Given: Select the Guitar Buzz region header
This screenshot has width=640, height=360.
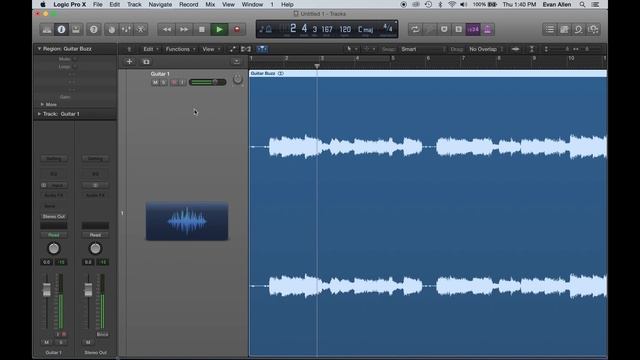Looking at the screenshot, I should [428, 73].
